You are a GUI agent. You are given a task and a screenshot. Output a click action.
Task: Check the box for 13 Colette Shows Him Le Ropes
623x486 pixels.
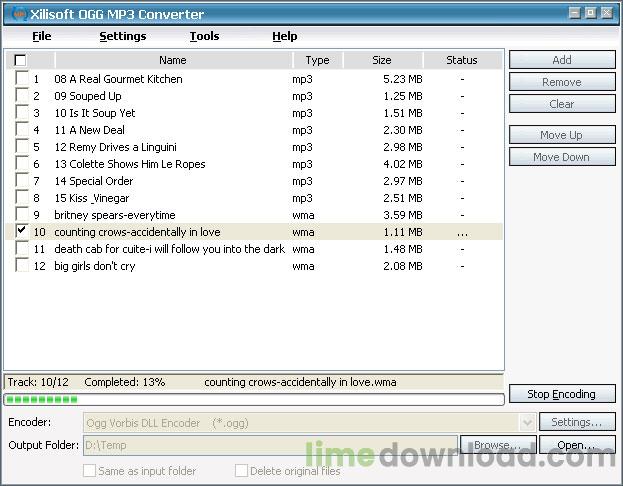tap(22, 163)
